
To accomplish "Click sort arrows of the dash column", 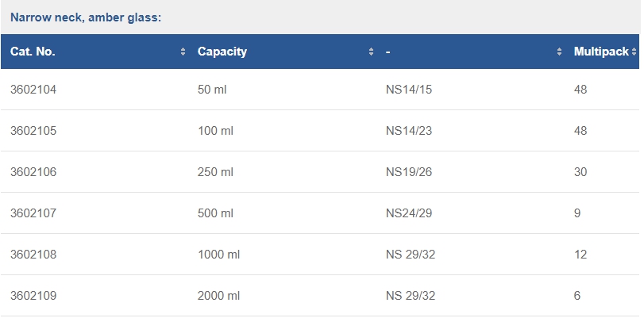I will [x=559, y=52].
